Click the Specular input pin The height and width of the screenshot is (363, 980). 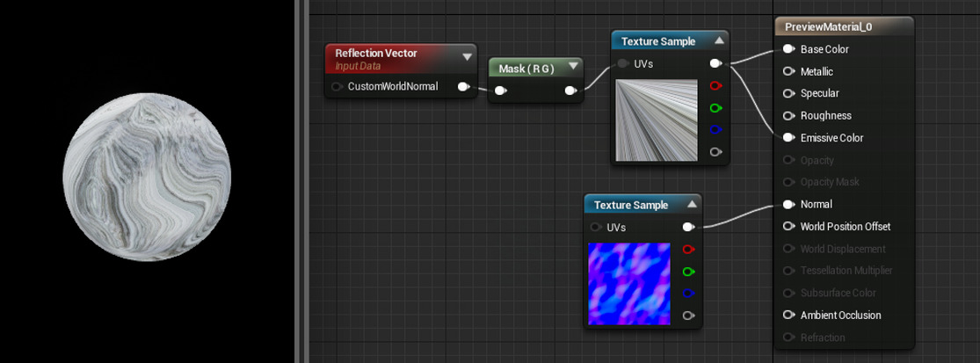788,94
